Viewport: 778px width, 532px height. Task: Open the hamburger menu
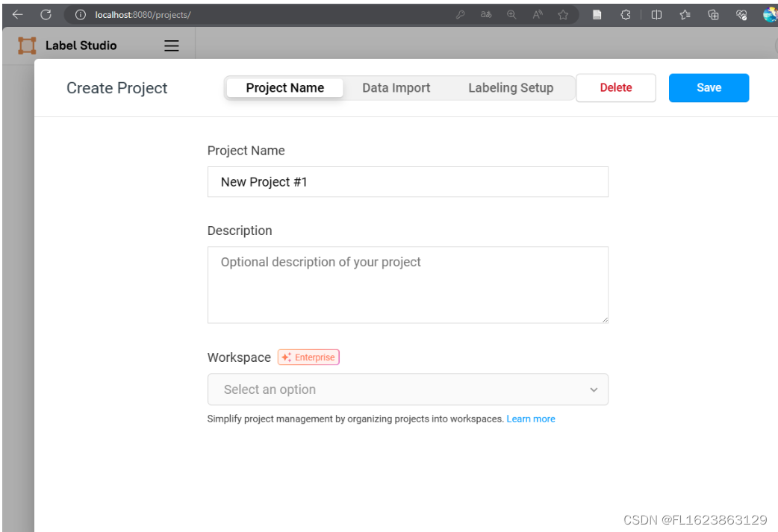(172, 46)
